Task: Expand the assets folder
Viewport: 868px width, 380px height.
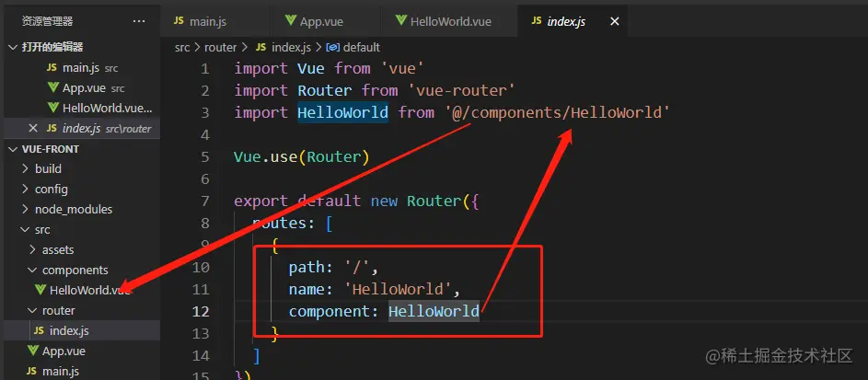Action: (x=82, y=250)
